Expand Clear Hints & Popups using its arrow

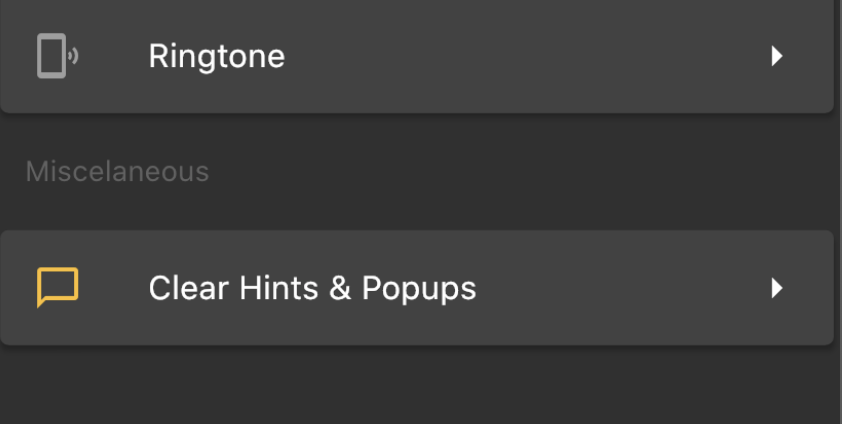click(776, 288)
